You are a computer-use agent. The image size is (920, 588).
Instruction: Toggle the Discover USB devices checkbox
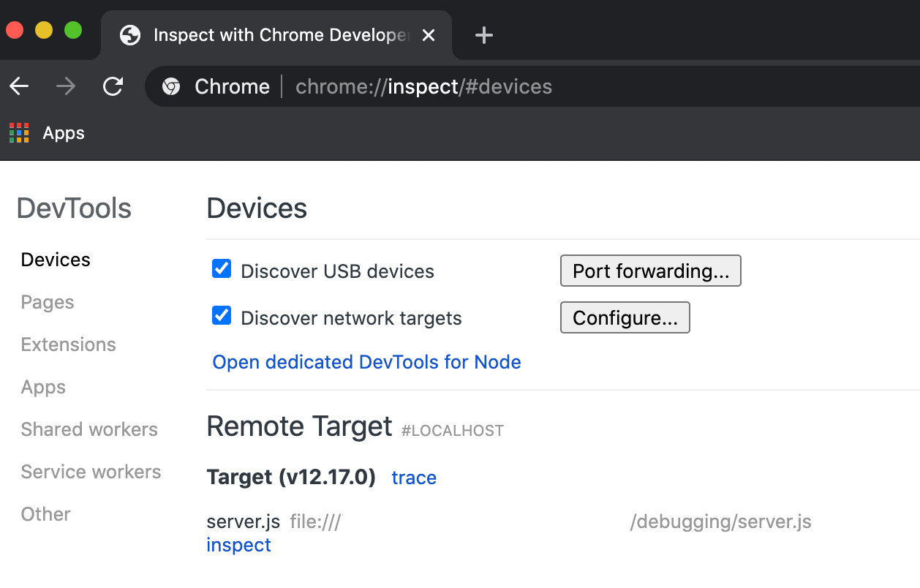(x=222, y=269)
